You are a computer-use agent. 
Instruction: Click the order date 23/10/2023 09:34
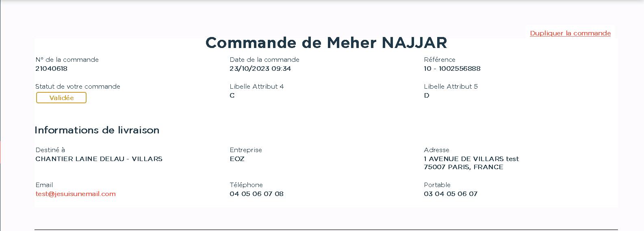[x=260, y=69]
